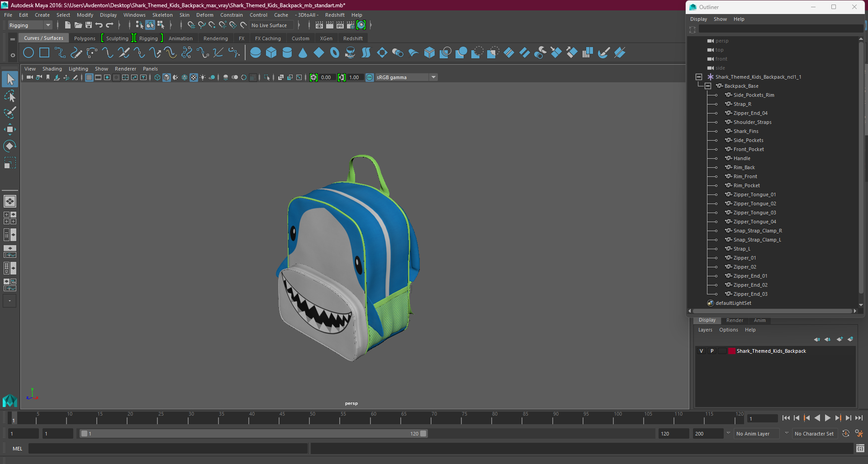Open Options menu in layer editor

point(728,330)
